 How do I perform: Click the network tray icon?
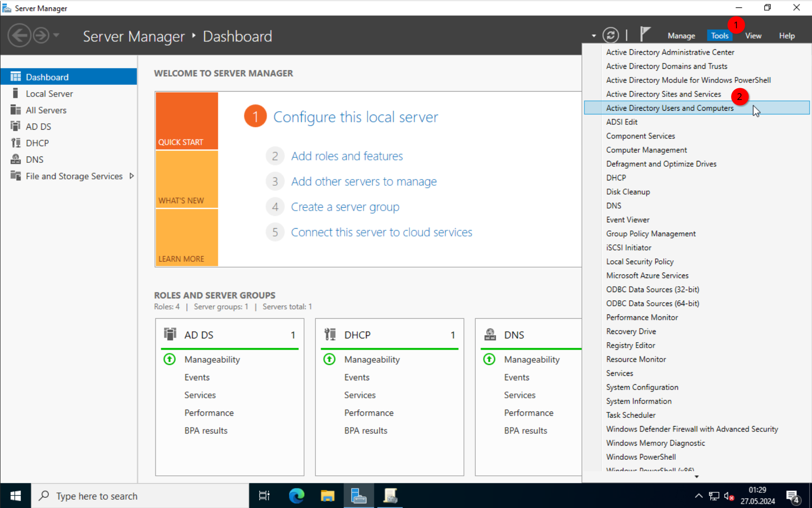point(714,496)
